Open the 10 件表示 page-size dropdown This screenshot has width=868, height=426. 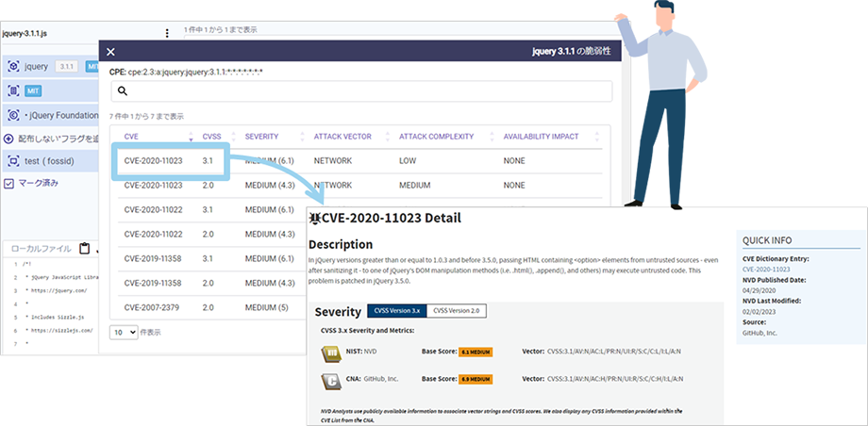[124, 333]
